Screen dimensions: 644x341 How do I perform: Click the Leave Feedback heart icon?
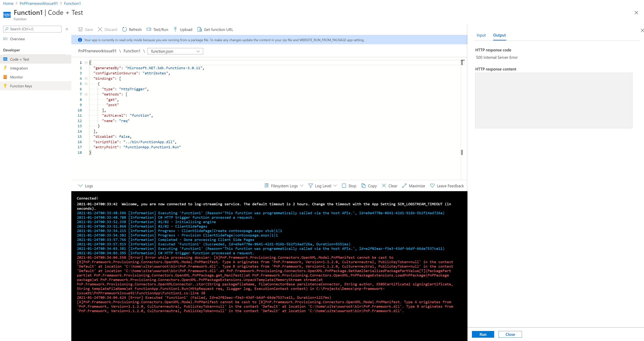tap(432, 186)
